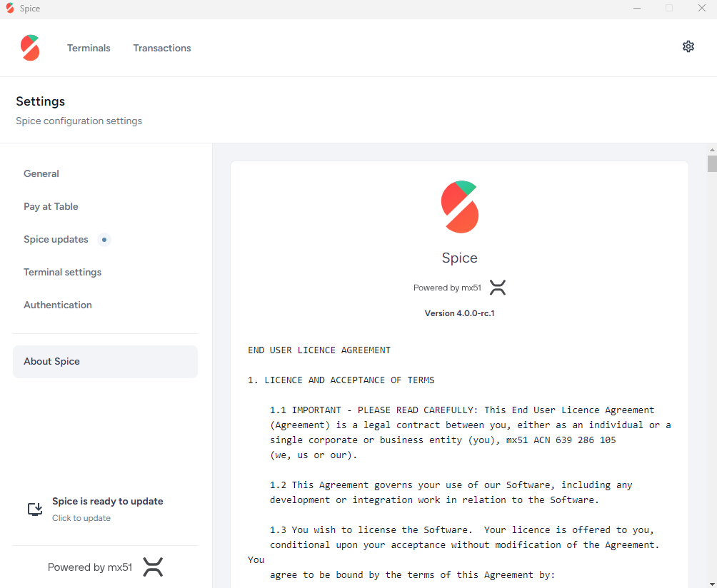Click the mx51 logo in sidebar footer
717x588 pixels.
click(x=153, y=567)
